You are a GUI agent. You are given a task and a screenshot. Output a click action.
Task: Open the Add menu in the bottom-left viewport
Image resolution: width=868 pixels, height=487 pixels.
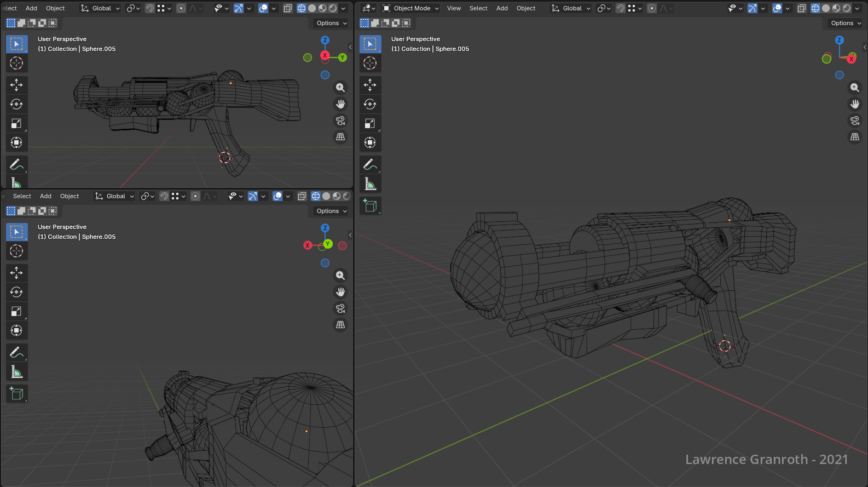click(45, 196)
